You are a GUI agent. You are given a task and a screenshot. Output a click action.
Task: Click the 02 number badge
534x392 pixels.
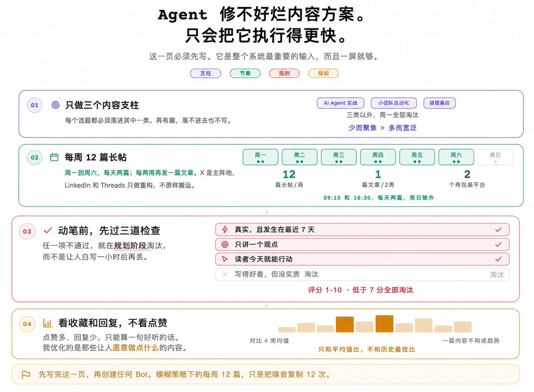coord(35,157)
